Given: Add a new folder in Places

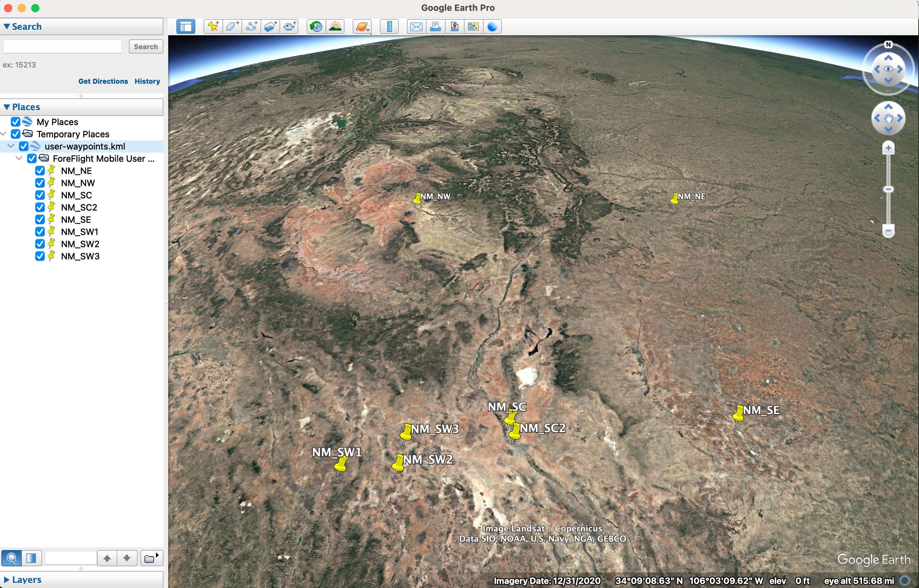Looking at the screenshot, I should (151, 558).
